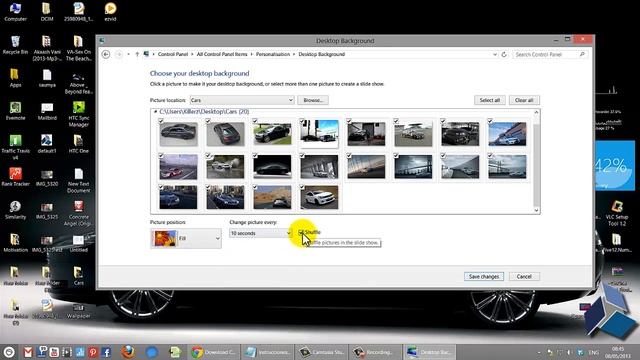This screenshot has height=360, width=640.
Task: Click the Clear all button
Action: 524,100
